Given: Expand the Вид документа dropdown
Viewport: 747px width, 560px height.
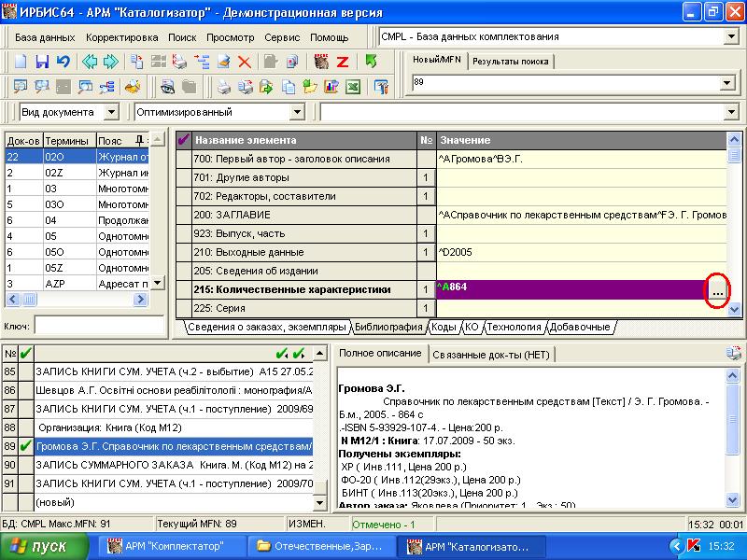Looking at the screenshot, I should (x=111, y=112).
